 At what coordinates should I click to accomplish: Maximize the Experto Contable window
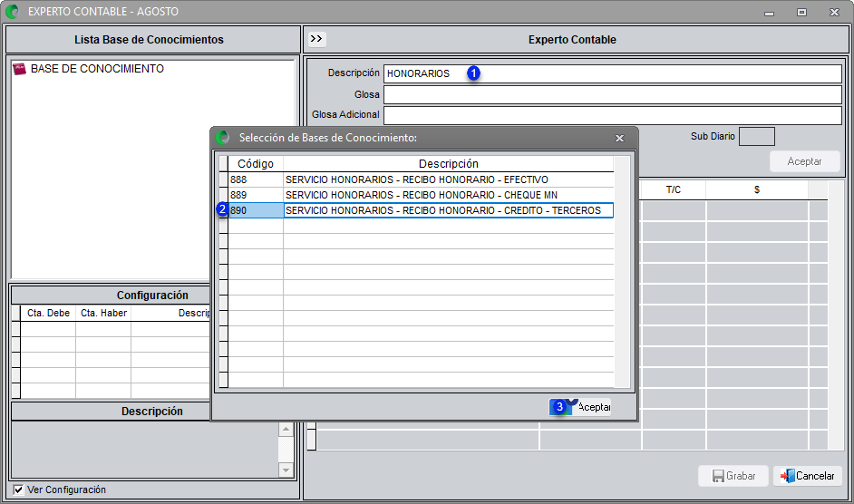coord(801,12)
